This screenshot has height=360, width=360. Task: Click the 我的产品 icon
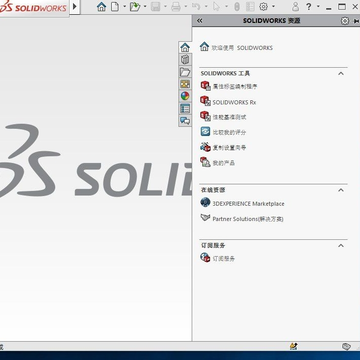pos(205,162)
